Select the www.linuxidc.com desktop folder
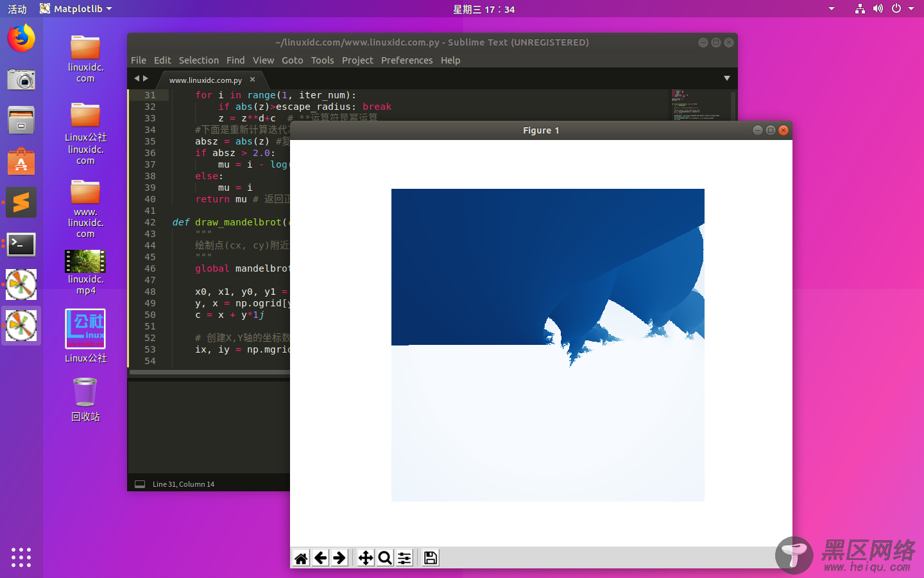 (x=85, y=209)
